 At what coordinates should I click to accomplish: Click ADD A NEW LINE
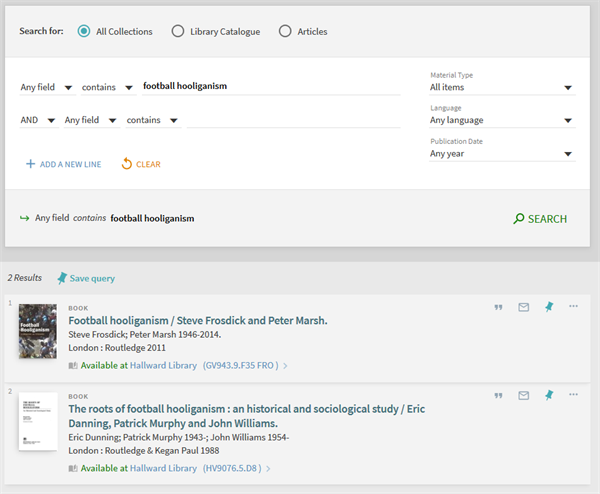tap(63, 164)
